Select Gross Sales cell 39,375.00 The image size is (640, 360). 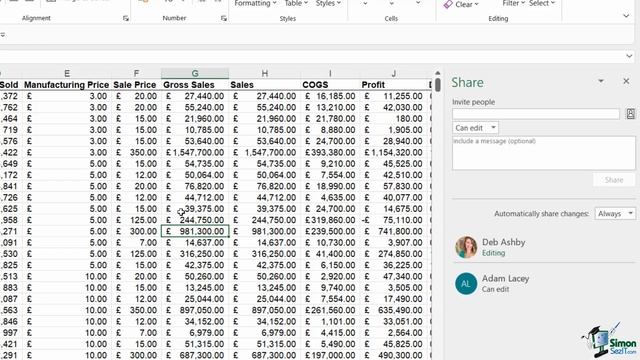(195, 209)
